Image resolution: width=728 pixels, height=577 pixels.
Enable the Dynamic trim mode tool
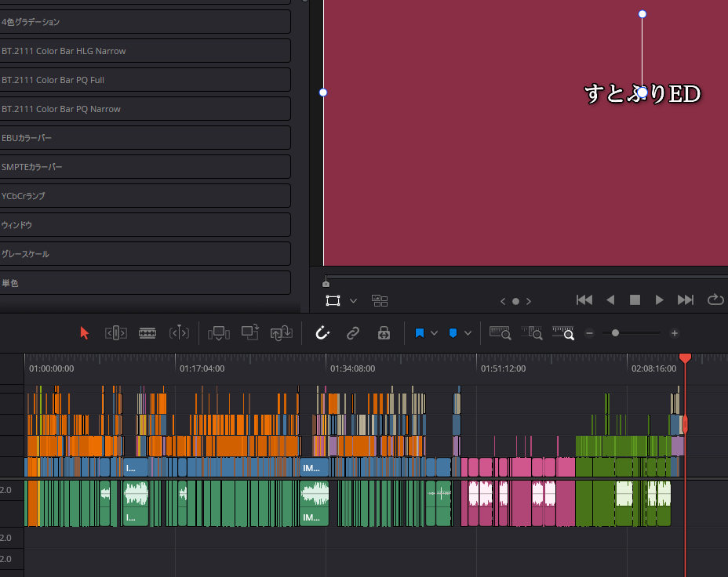tap(179, 333)
